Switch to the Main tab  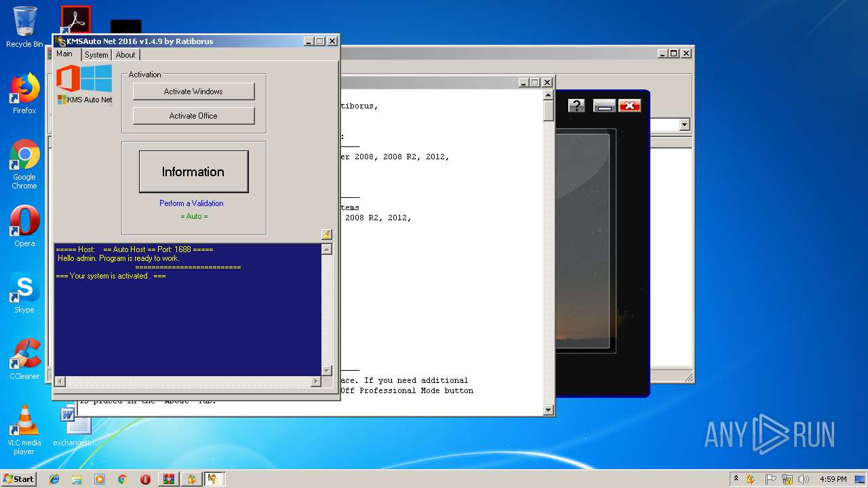(x=64, y=54)
